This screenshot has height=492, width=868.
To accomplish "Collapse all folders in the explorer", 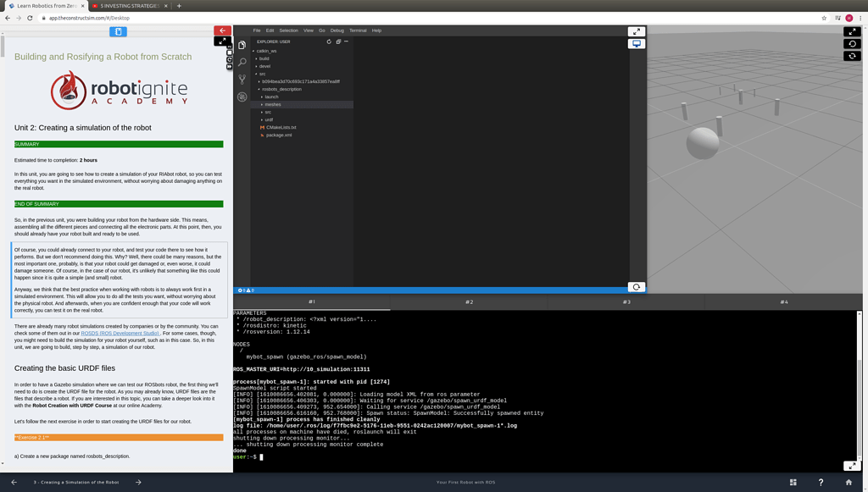I will pyautogui.click(x=338, y=41).
